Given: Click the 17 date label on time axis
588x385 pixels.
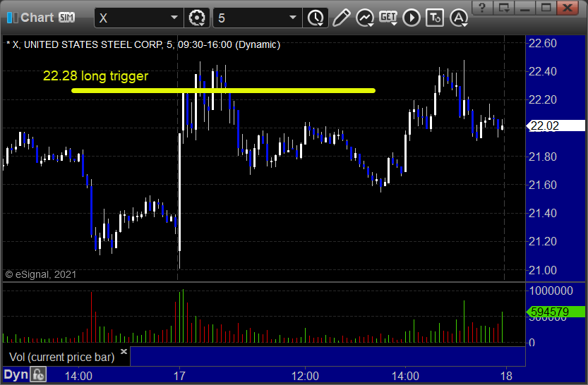Looking at the screenshot, I should pyautogui.click(x=179, y=376).
